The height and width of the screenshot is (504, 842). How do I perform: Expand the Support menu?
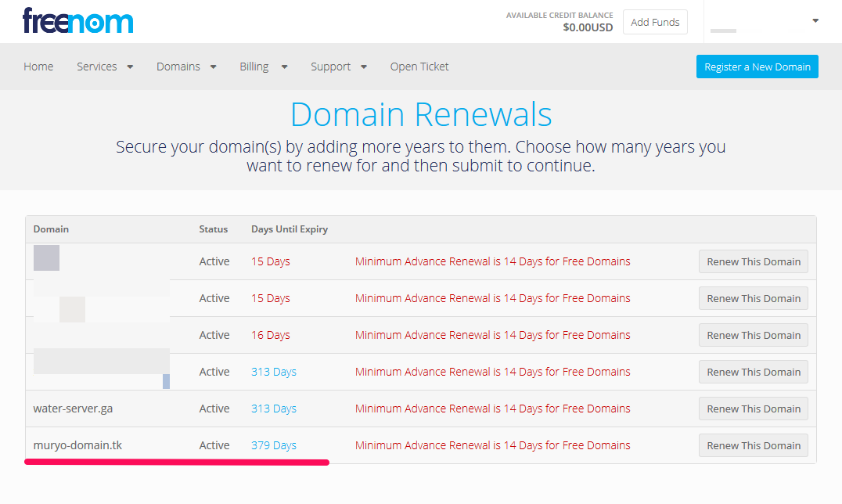[x=339, y=67]
